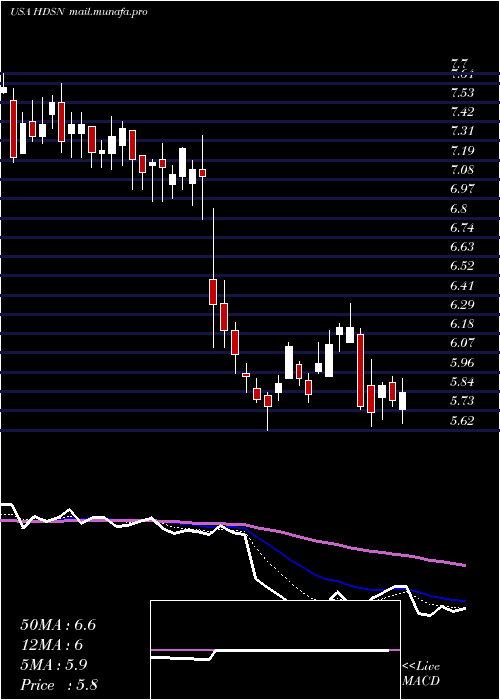Click the 6.52 price axis label
This screenshot has height=700, width=500.
point(462,266)
